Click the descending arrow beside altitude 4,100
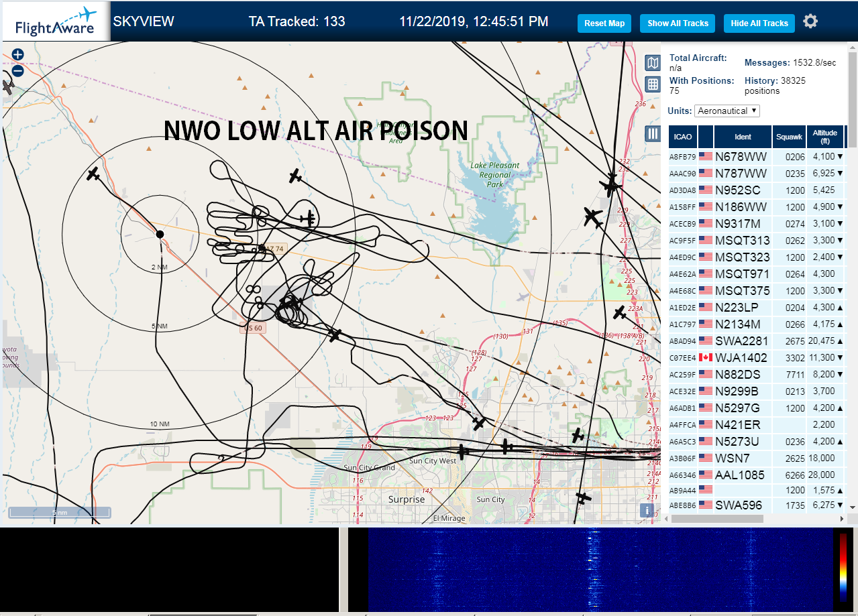This screenshot has width=858, height=616. pos(840,157)
